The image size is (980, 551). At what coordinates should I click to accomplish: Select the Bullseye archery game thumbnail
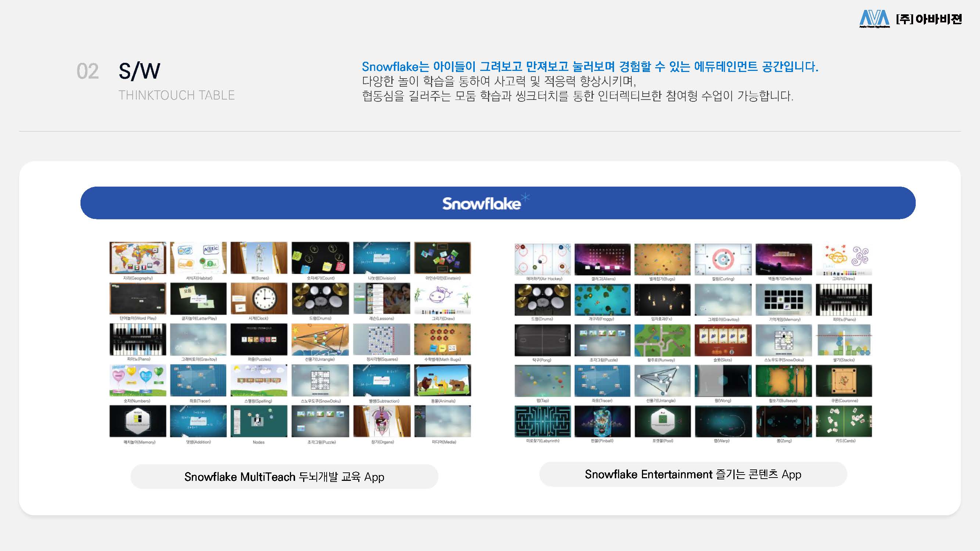tap(784, 381)
